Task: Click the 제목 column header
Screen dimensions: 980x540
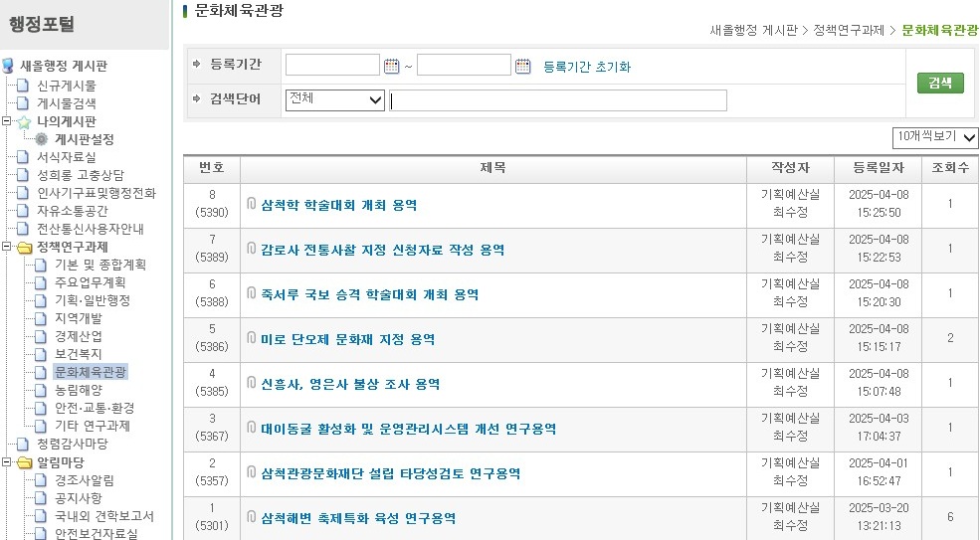Action: (493, 168)
